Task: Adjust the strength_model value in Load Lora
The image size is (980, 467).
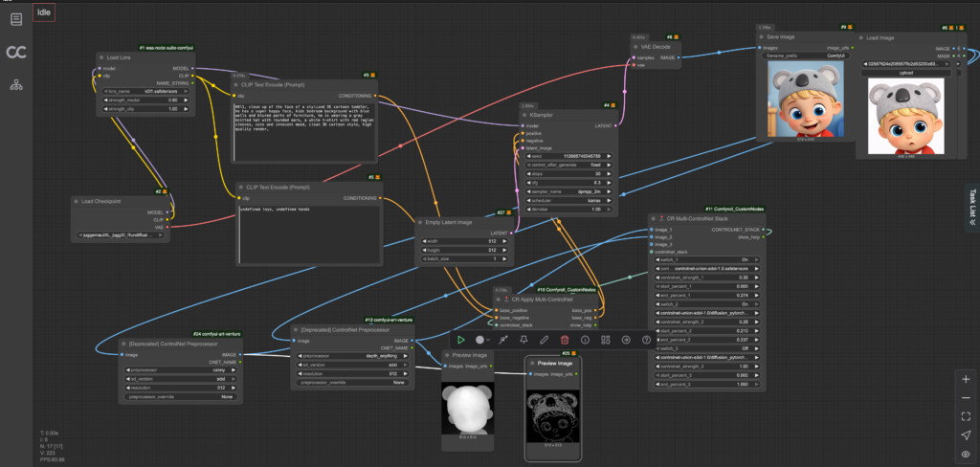Action: point(144,100)
